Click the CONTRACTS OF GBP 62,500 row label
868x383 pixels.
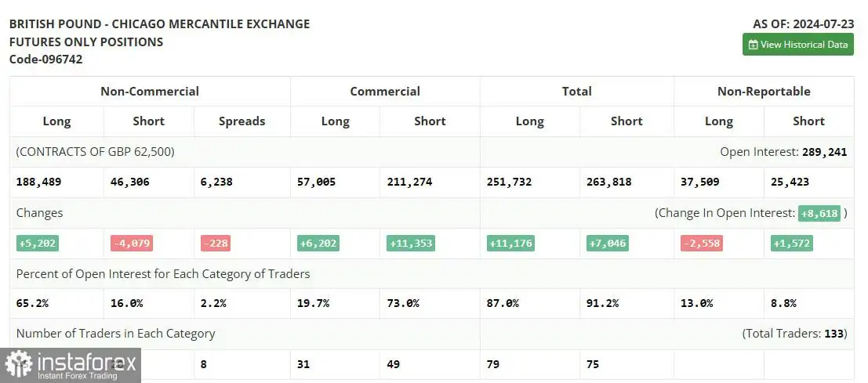(x=95, y=152)
